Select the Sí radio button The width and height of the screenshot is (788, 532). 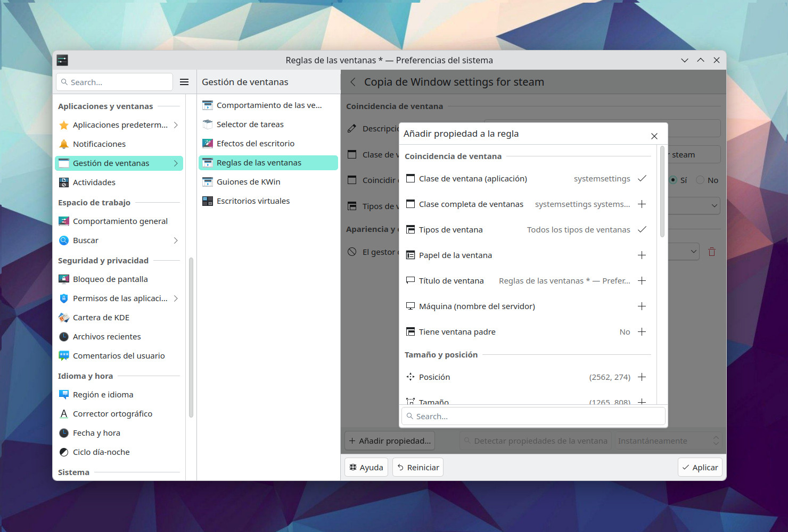click(x=673, y=180)
